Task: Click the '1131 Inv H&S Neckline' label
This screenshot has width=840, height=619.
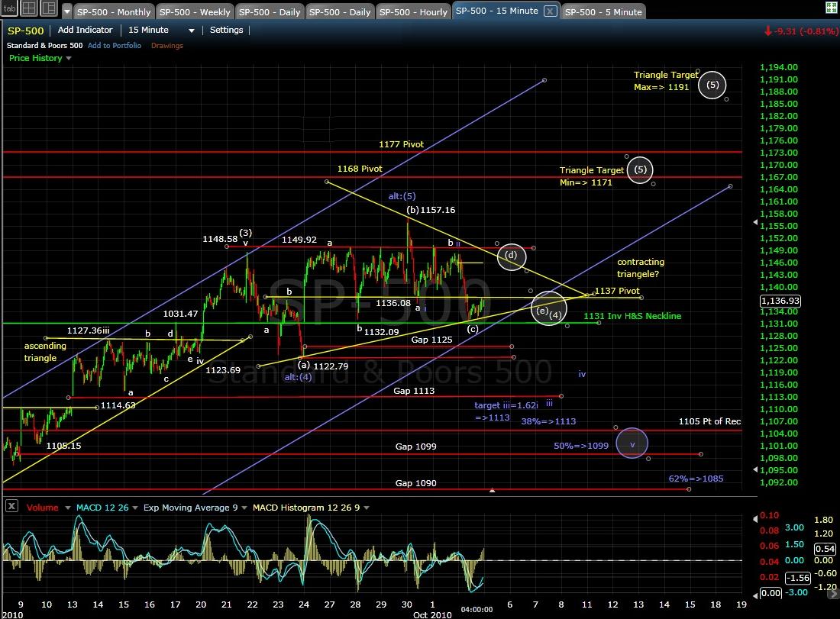Action: click(633, 316)
